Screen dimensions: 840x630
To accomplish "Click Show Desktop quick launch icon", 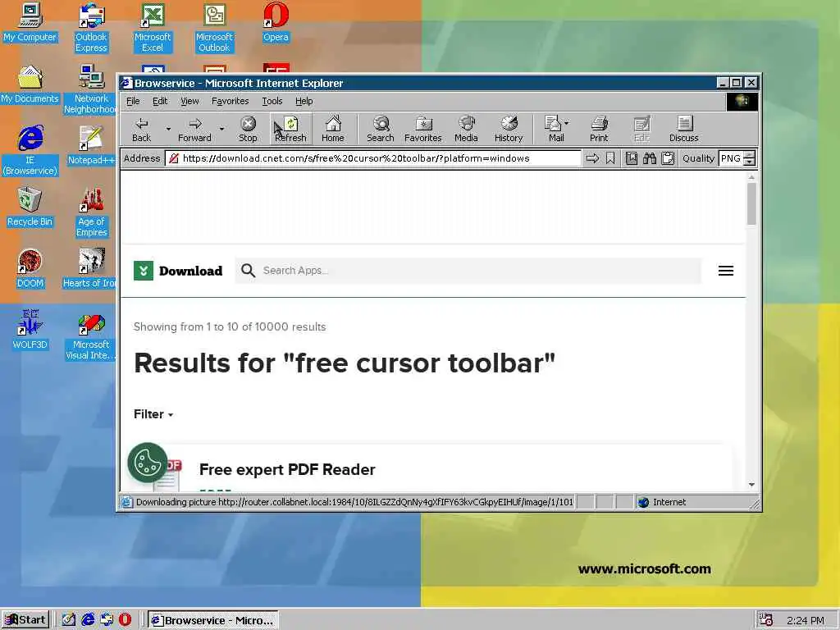I will click(69, 620).
